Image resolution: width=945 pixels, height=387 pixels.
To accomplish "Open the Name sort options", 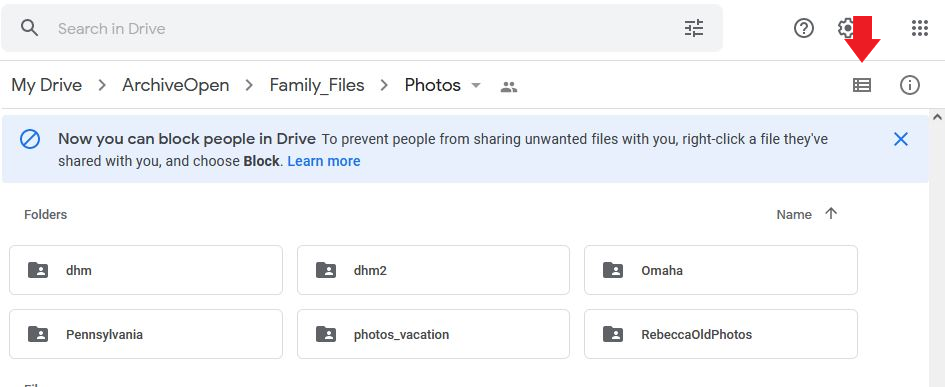I will click(x=794, y=215).
